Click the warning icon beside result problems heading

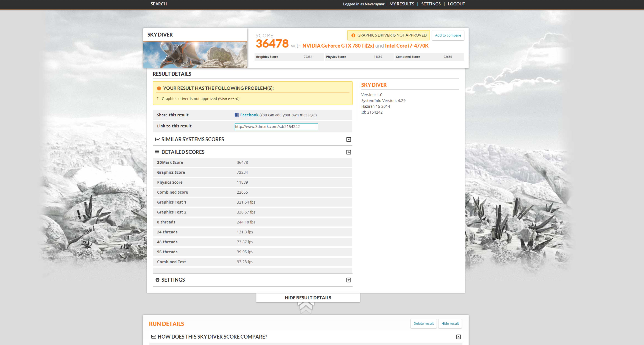pyautogui.click(x=159, y=88)
